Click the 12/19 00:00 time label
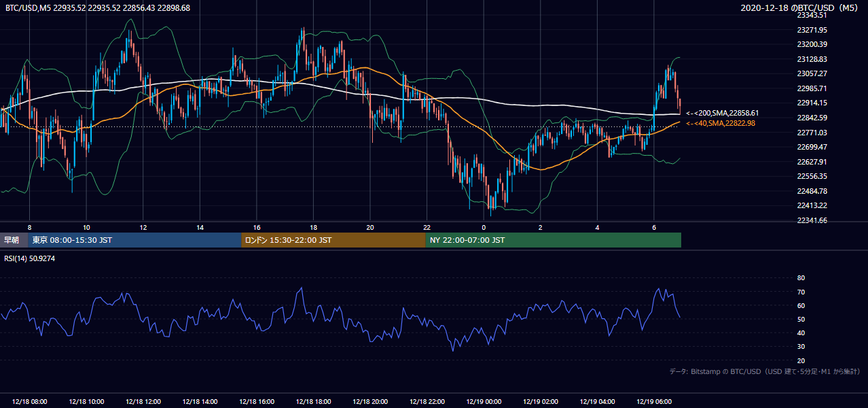This screenshot has height=408, width=868. pyautogui.click(x=484, y=402)
